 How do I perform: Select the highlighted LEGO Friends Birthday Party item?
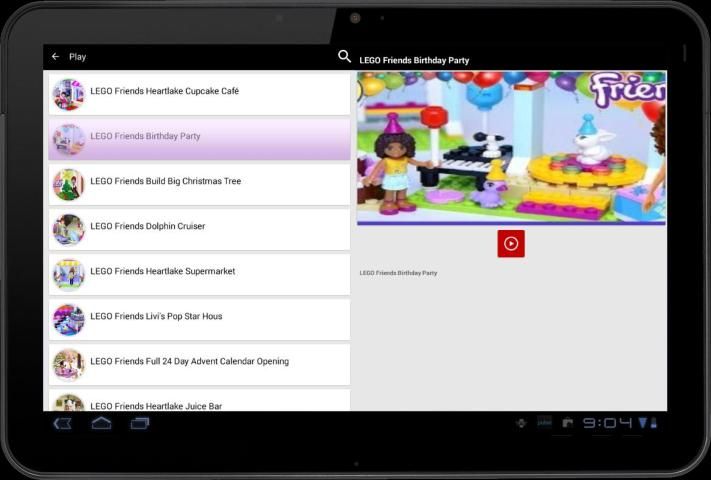click(x=200, y=137)
